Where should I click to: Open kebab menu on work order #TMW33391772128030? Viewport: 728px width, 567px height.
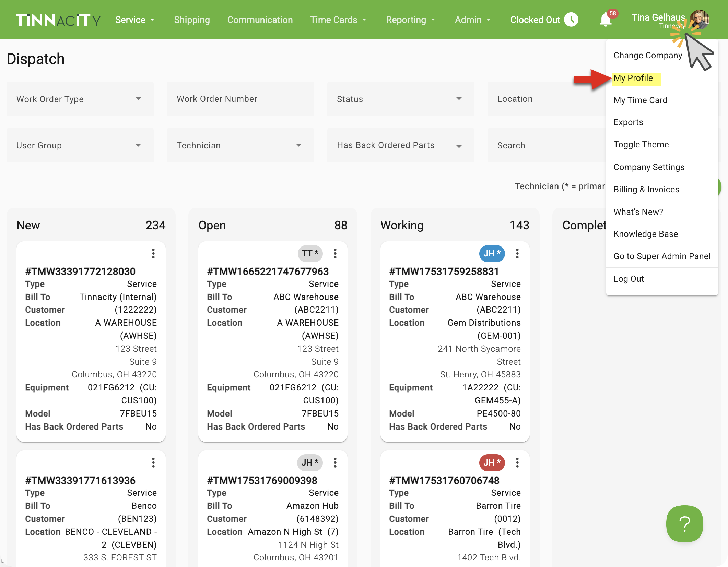[153, 253]
